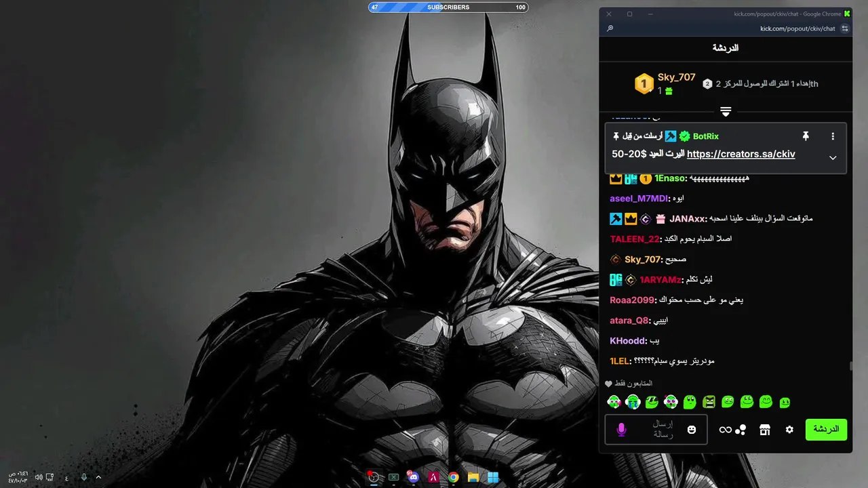Open Windows Start button on taskbar
868x488 pixels.
click(x=493, y=477)
